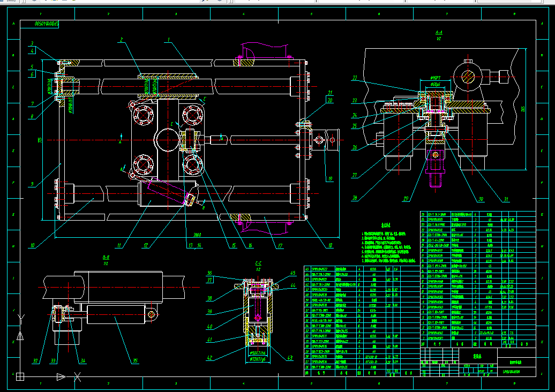
Task: Select callout label 8 on the left
Action: (x=32, y=116)
